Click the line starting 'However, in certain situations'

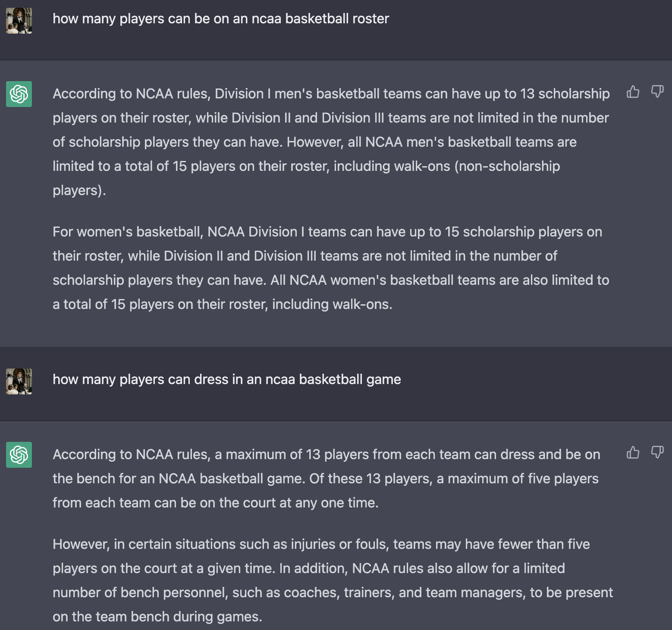(x=321, y=545)
